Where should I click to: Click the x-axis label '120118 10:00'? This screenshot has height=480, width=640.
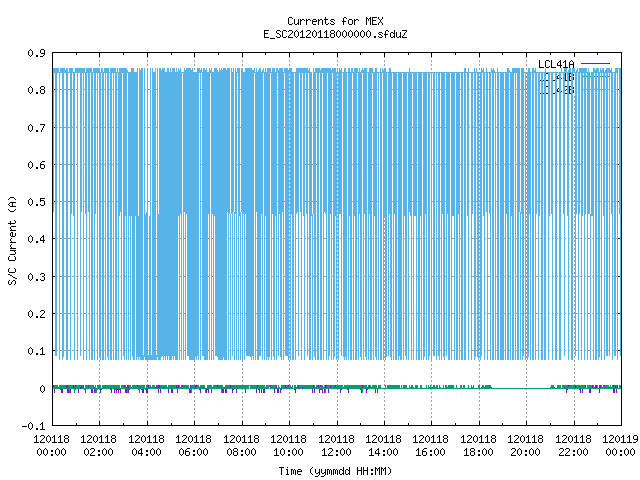coord(288,446)
